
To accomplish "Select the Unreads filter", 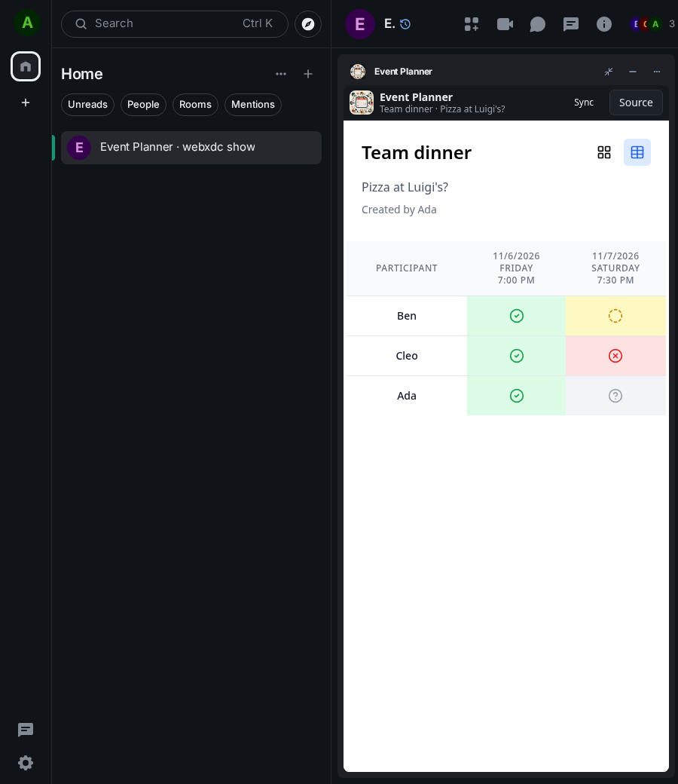I will 87,105.
